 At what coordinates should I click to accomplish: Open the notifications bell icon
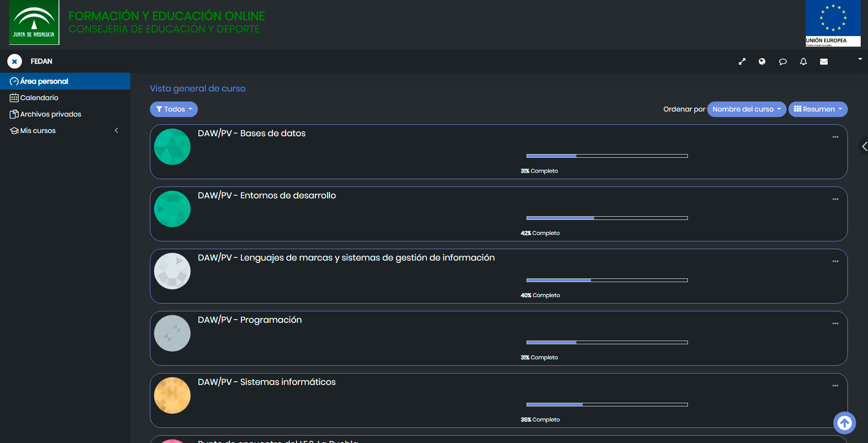point(804,61)
